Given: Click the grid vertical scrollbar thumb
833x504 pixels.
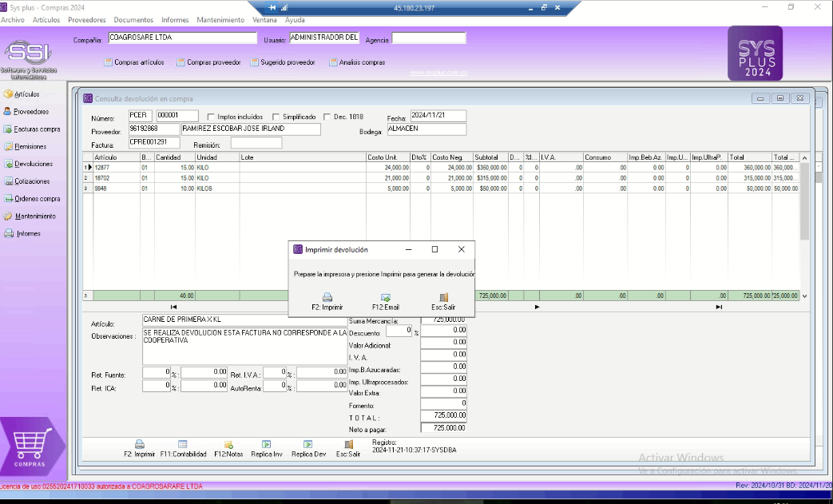Looking at the screenshot, I should [x=804, y=202].
